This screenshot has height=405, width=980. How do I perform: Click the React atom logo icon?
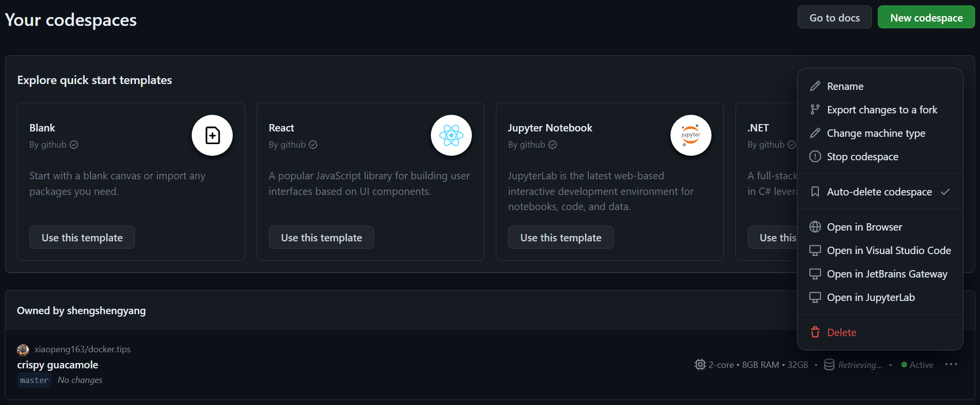(x=451, y=135)
